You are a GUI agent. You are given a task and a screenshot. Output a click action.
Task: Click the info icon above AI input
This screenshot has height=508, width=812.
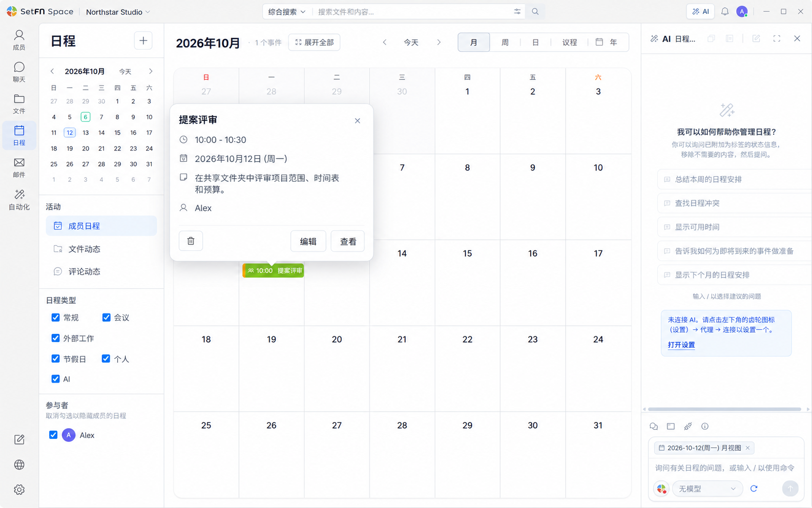coord(705,426)
